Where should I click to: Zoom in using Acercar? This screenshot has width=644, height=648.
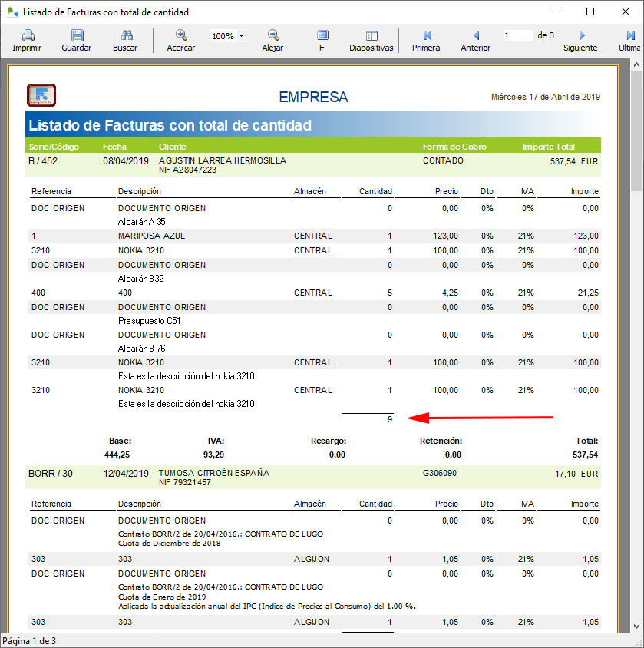181,36
